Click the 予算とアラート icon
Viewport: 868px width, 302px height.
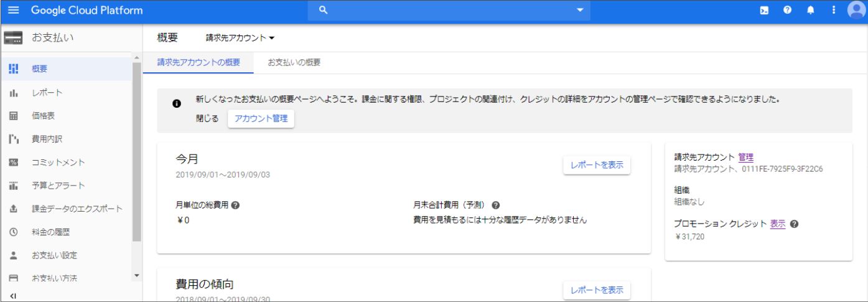click(x=13, y=186)
